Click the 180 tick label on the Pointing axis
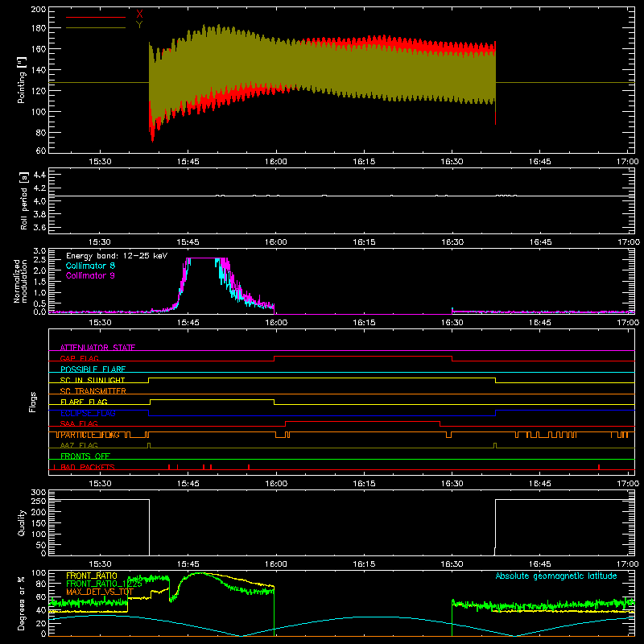The image size is (644, 644). [x=39, y=28]
